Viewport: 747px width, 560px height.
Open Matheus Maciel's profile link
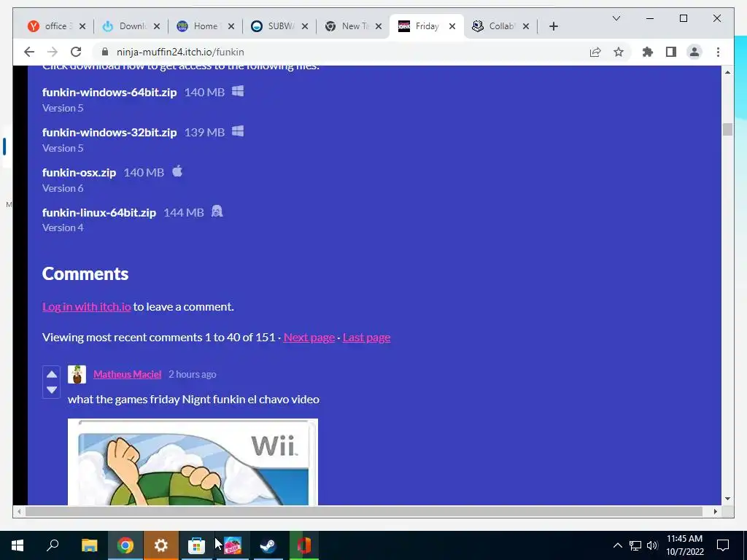pyautogui.click(x=127, y=374)
